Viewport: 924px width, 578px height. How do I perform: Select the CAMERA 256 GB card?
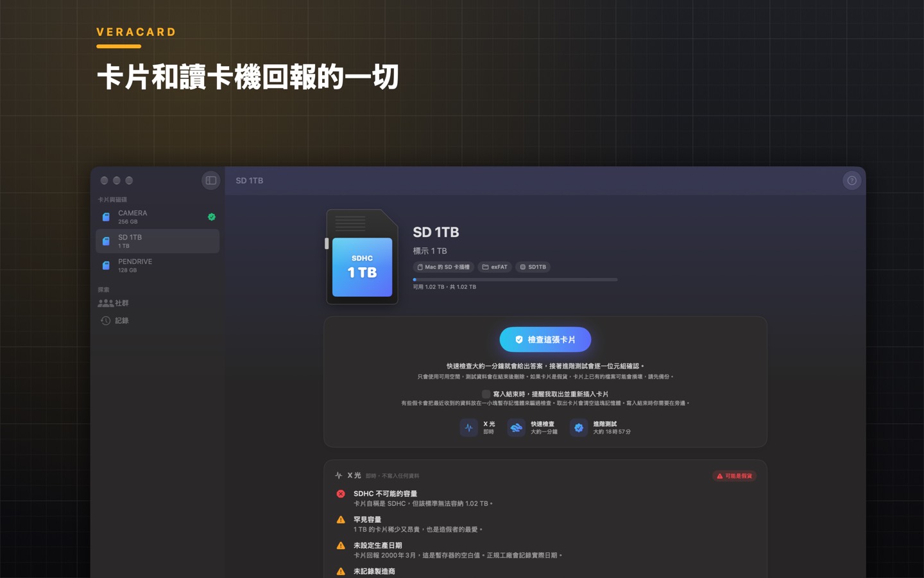(x=158, y=217)
